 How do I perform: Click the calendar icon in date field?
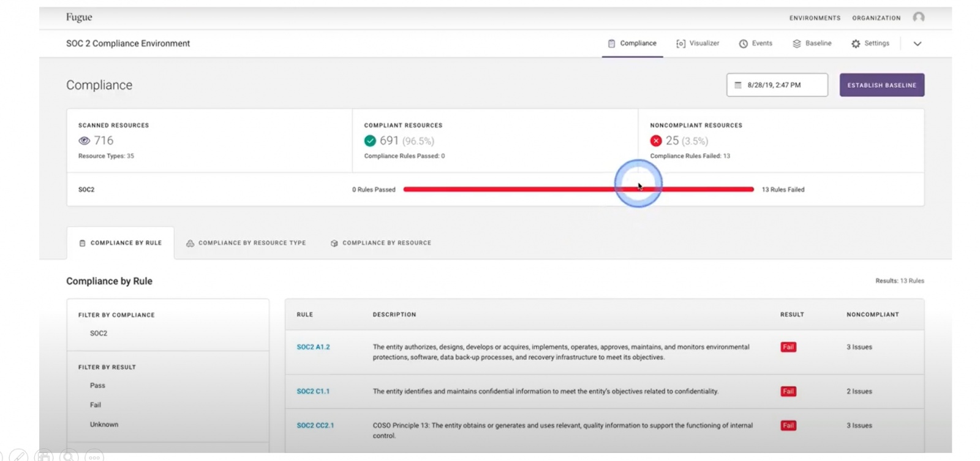[x=738, y=85]
